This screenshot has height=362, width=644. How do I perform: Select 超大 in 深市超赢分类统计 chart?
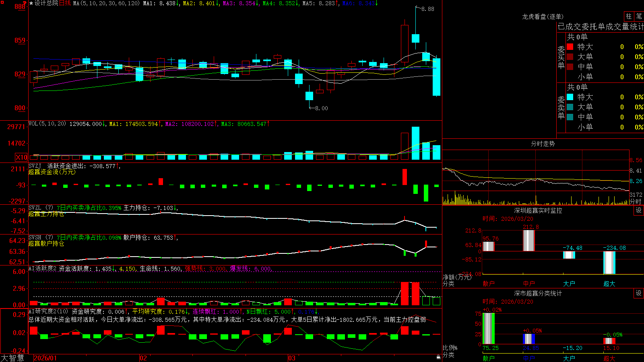(x=609, y=358)
